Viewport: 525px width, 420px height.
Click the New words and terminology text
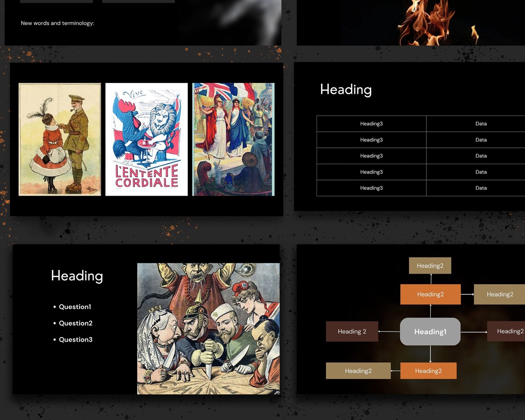[57, 23]
